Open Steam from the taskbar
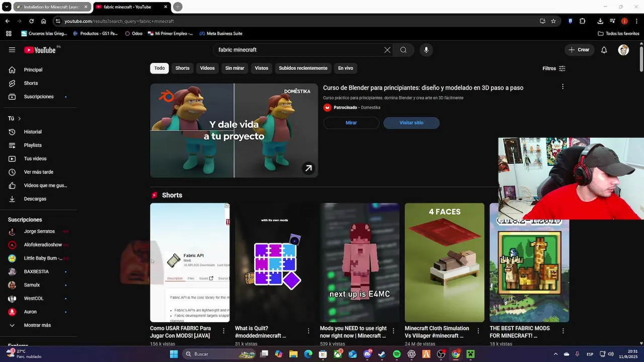This screenshot has width=644, height=362. pyautogui.click(x=382, y=354)
